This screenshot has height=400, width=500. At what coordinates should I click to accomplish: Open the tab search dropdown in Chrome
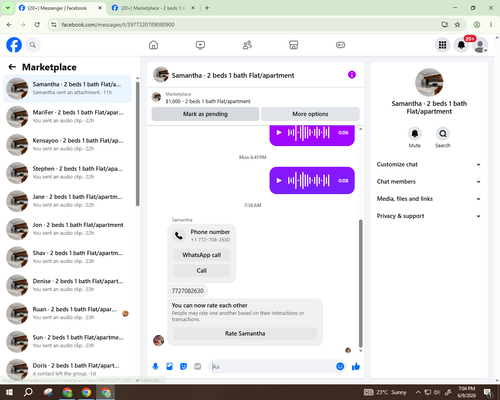click(8, 8)
